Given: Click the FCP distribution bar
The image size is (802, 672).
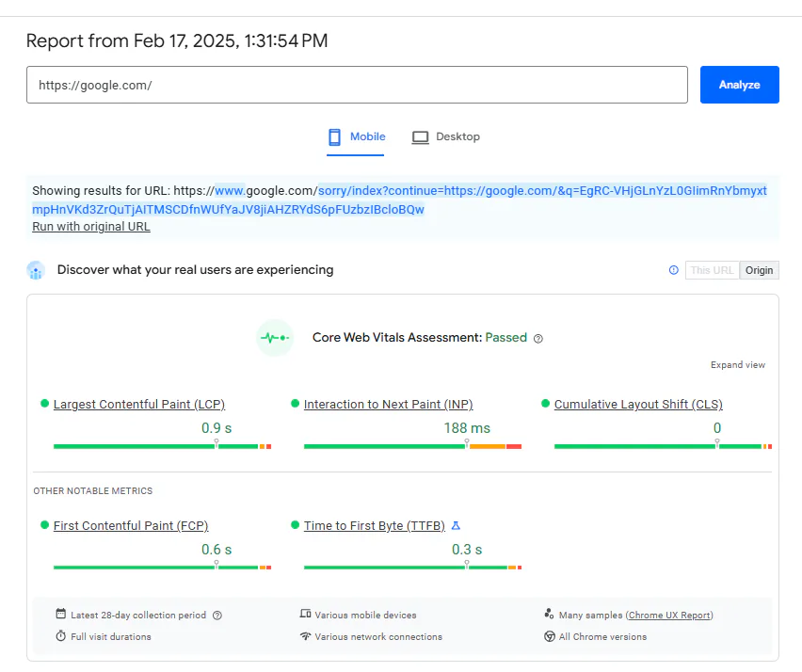Looking at the screenshot, I should tap(162, 568).
